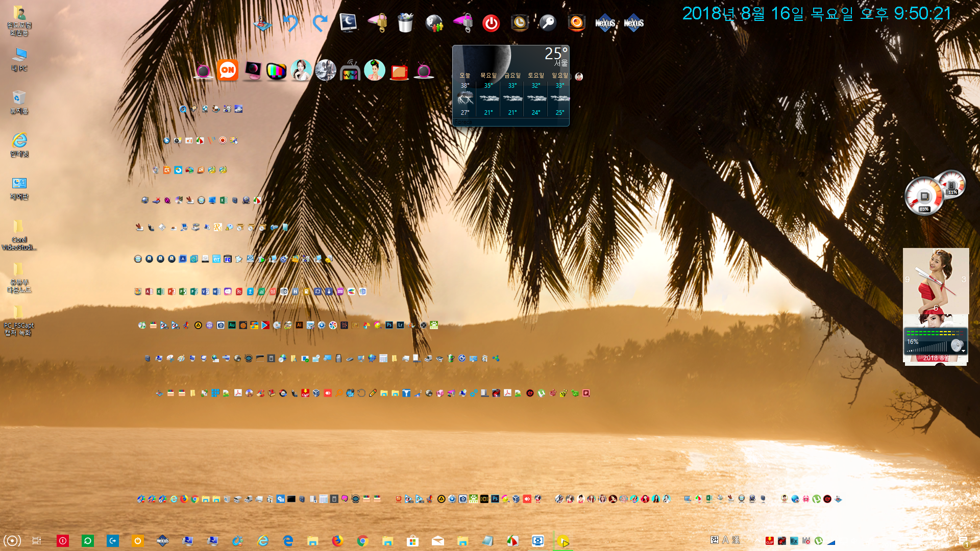Open the PC_FSCapt 캡처 녹화 folder

point(18,320)
